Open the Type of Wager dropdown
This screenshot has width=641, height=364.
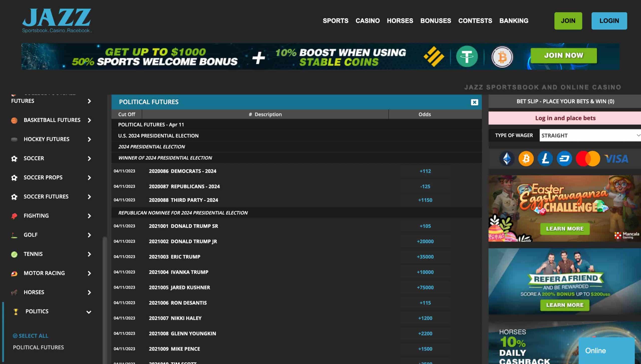pyautogui.click(x=590, y=135)
